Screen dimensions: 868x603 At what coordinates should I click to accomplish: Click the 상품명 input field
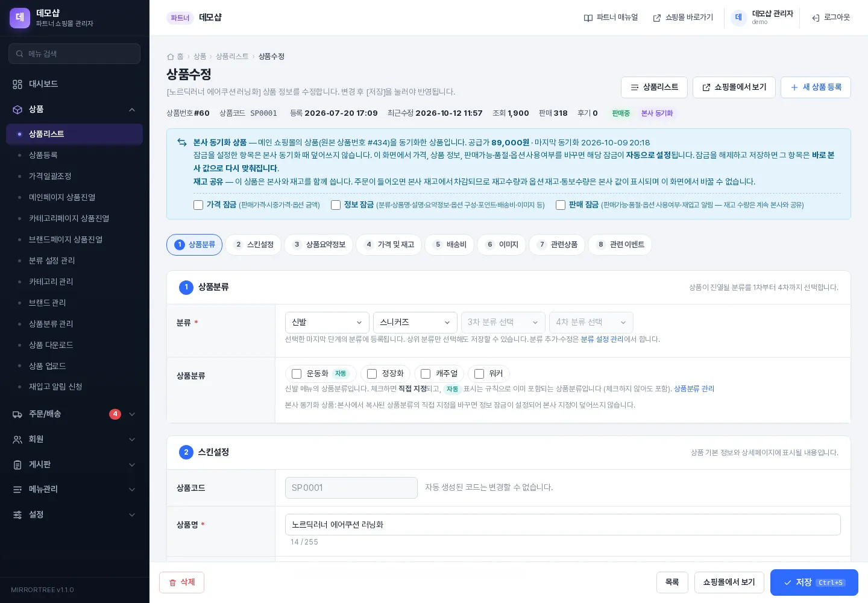click(x=563, y=525)
